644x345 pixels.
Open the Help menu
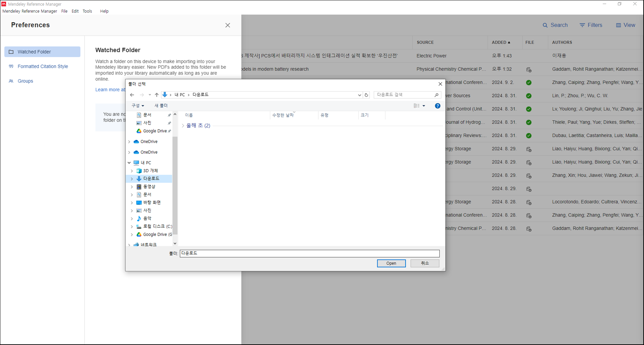104,11
